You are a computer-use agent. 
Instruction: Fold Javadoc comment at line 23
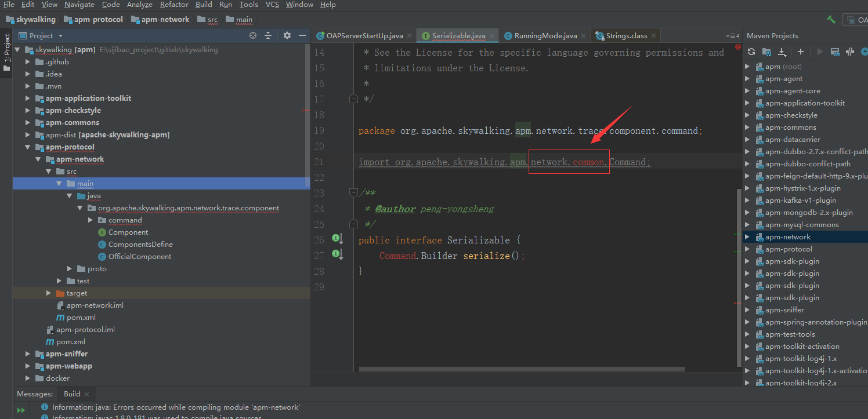click(353, 192)
